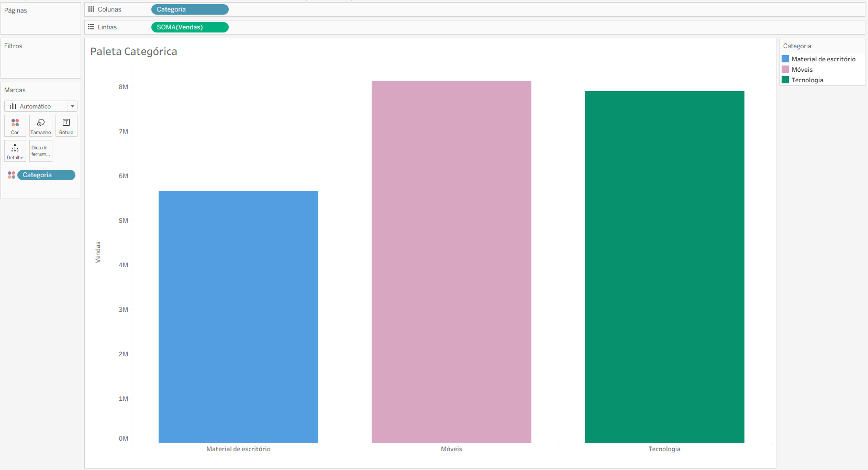
Task: Select the green Tecnologia bar
Action: click(664, 267)
